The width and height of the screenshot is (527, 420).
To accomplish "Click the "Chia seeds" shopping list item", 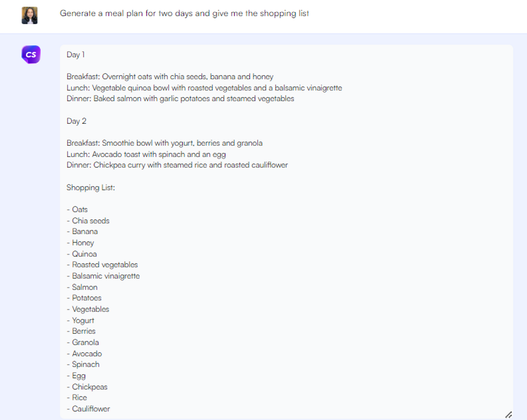I will (x=90, y=221).
